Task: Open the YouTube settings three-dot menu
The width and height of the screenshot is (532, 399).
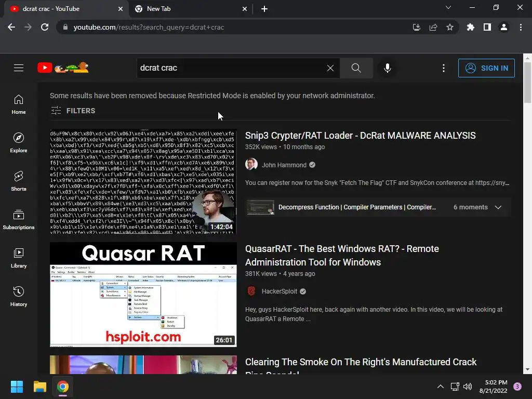Action: [x=444, y=68]
